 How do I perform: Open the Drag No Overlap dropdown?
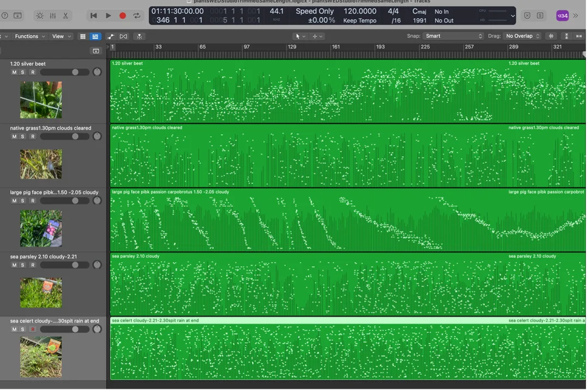tap(522, 36)
